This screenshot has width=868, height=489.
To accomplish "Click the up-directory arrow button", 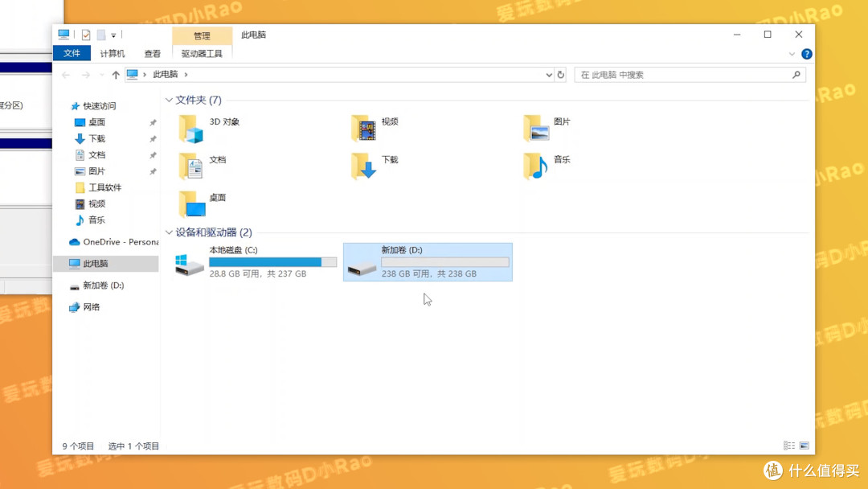I will tap(116, 75).
